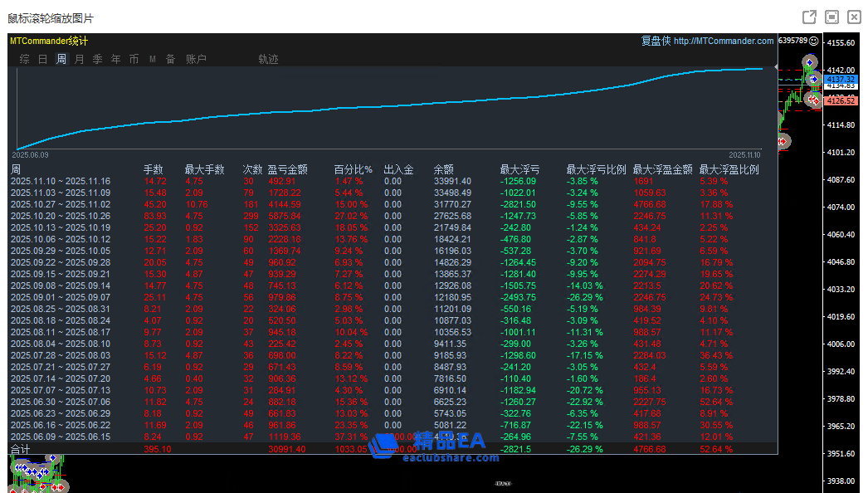The width and height of the screenshot is (868, 493).
Task: Switch to the 月 (monthly) tab
Action: (80, 59)
